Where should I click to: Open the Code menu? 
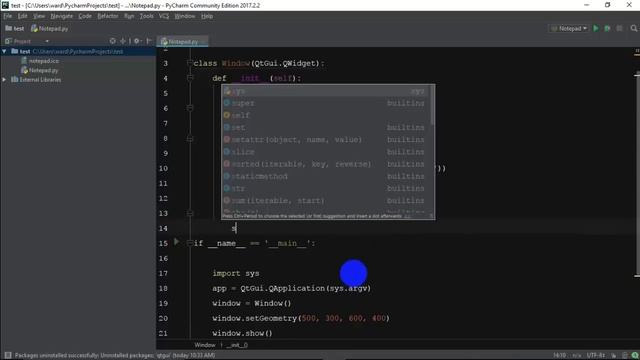[85, 16]
